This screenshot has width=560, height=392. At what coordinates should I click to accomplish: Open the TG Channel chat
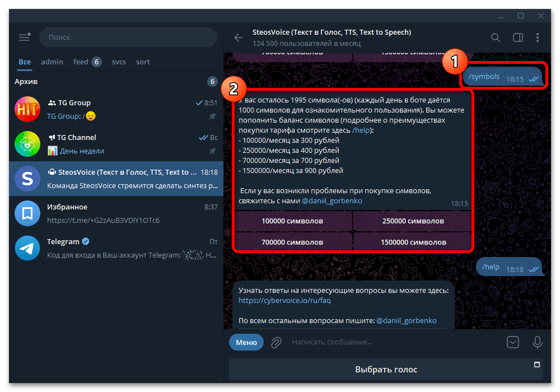point(116,144)
